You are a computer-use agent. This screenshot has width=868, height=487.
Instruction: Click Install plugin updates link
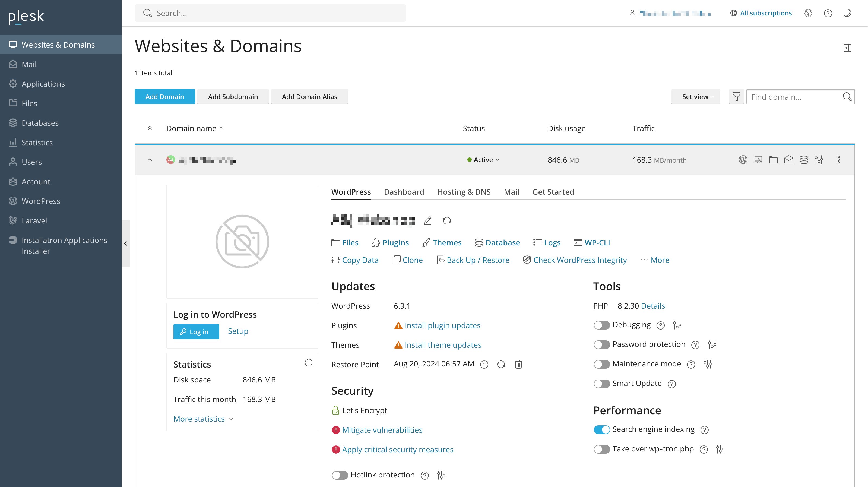442,325
